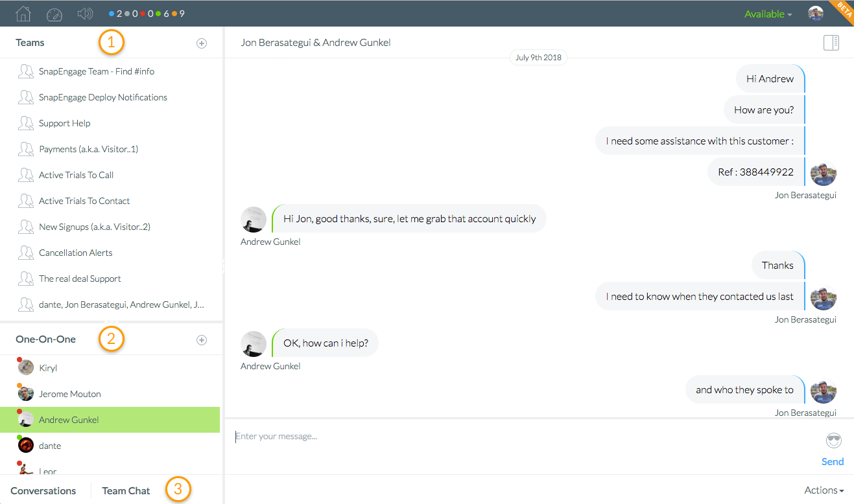Click the plus icon beside One-On-One
This screenshot has width=854, height=504.
click(x=202, y=339)
